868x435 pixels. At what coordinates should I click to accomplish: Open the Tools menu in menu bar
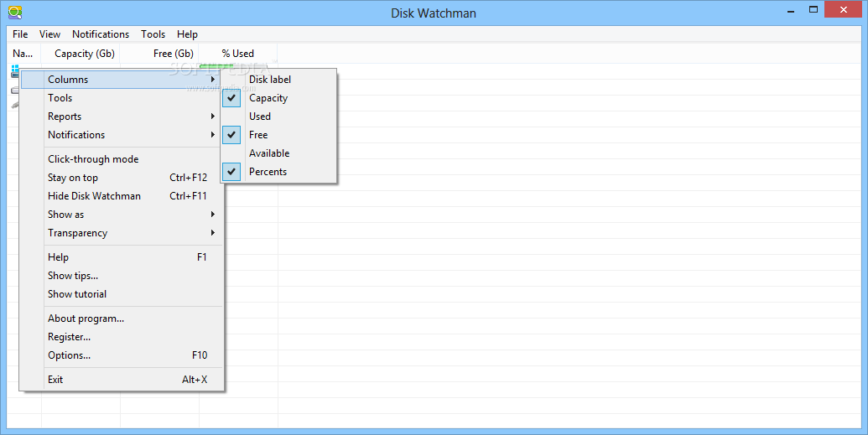(x=153, y=34)
